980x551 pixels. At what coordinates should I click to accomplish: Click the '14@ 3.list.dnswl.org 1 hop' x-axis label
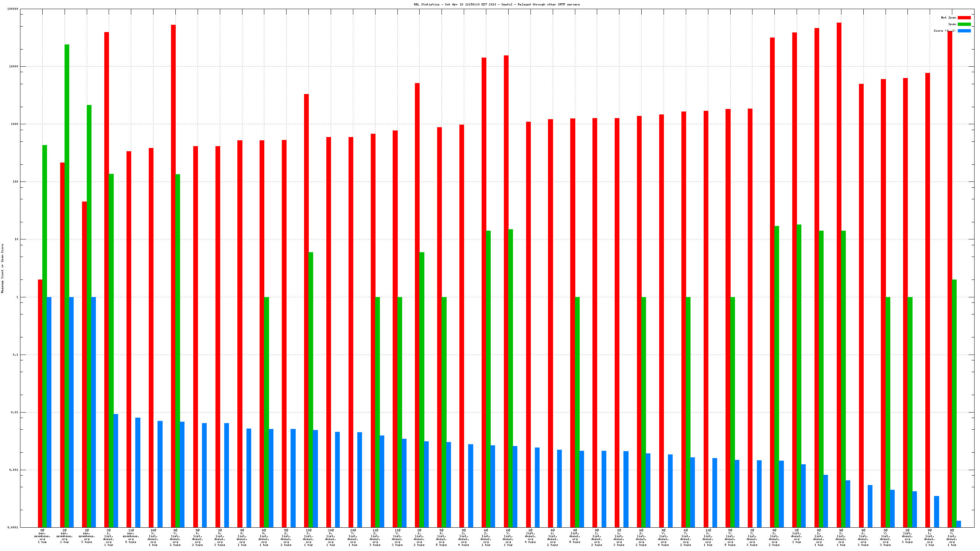153,537
